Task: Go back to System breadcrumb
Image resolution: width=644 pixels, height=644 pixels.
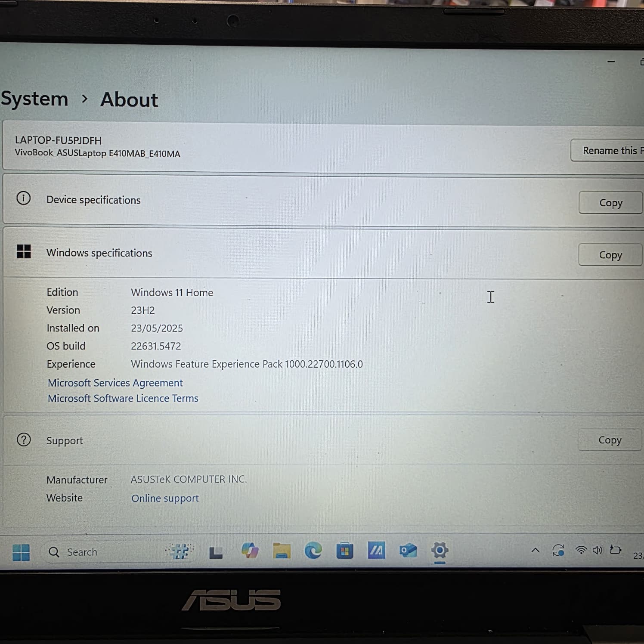Action: pyautogui.click(x=34, y=99)
